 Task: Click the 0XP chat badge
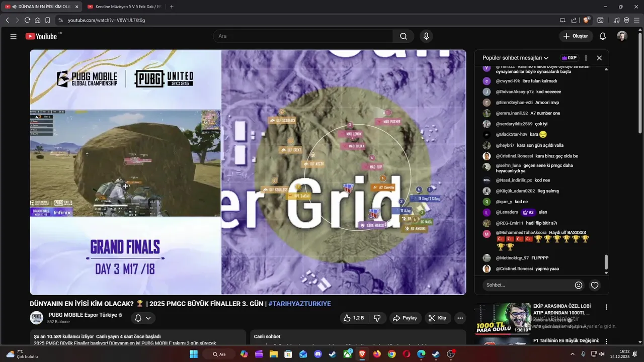click(x=569, y=58)
